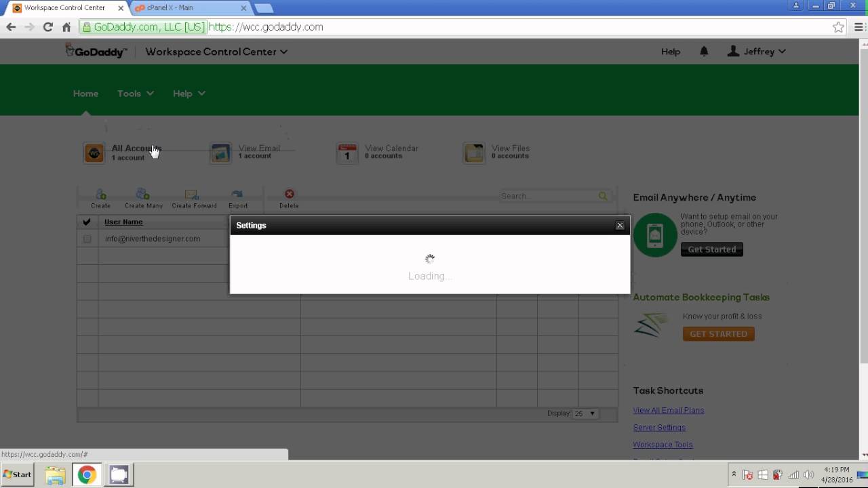This screenshot has width=868, height=488.
Task: Click the Windows Start button
Action: pyautogui.click(x=18, y=474)
